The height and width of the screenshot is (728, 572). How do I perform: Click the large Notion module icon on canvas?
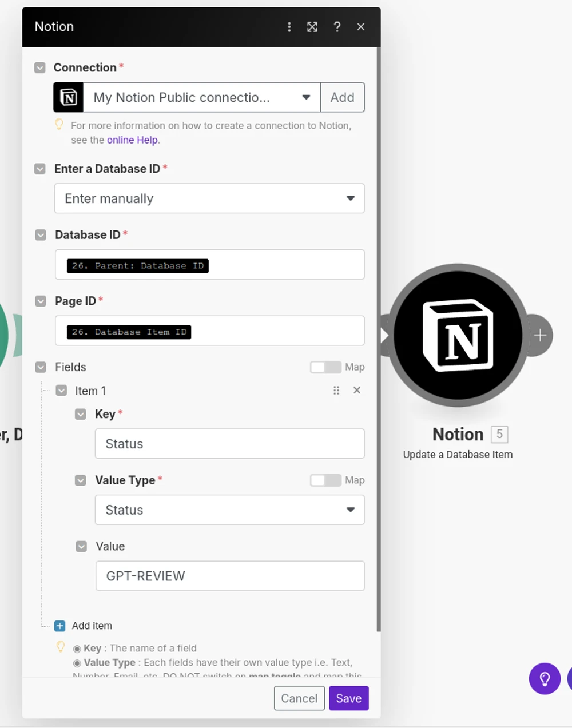[458, 335]
